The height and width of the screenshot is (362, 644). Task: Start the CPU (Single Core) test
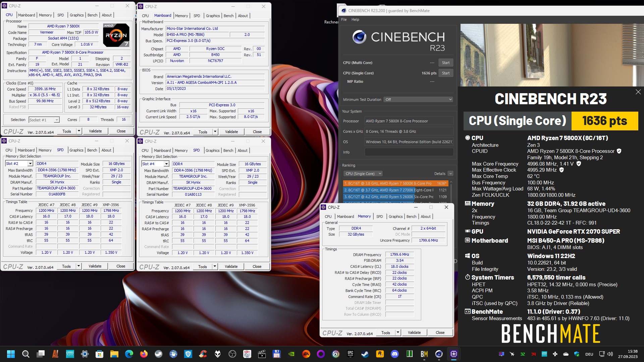click(446, 73)
